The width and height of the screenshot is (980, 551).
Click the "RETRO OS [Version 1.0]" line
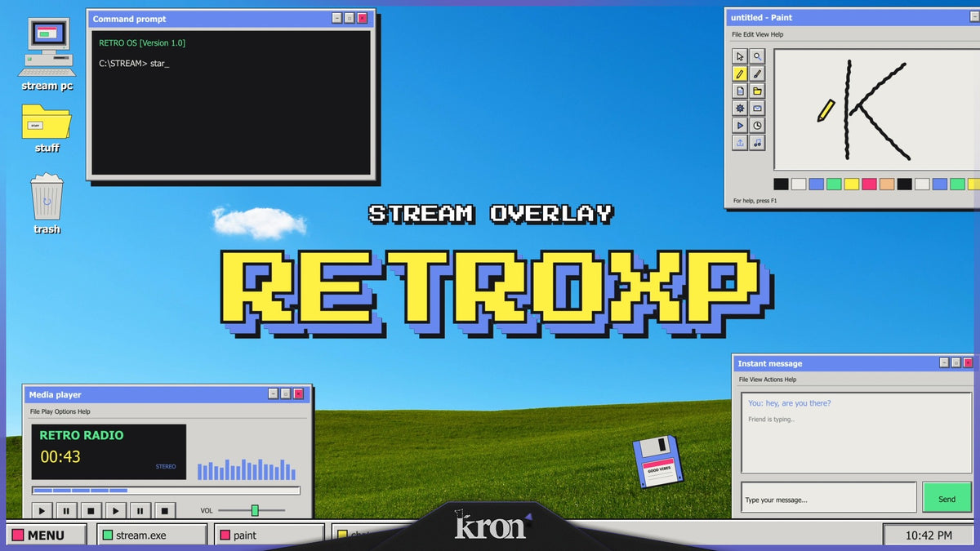coord(142,42)
